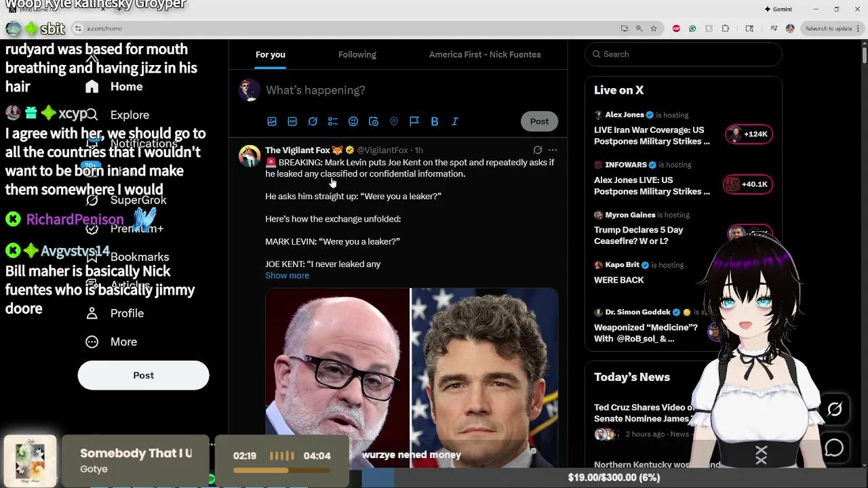Open the floating messages chat button

tap(834, 448)
